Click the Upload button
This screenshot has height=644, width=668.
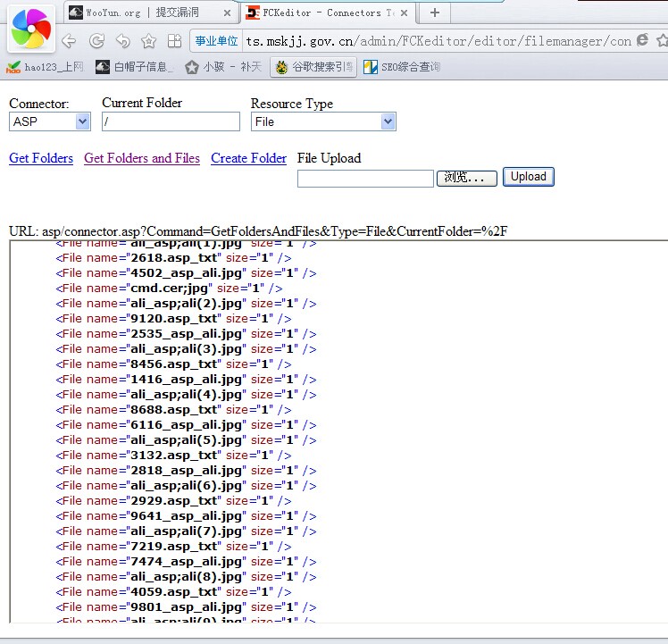click(529, 177)
